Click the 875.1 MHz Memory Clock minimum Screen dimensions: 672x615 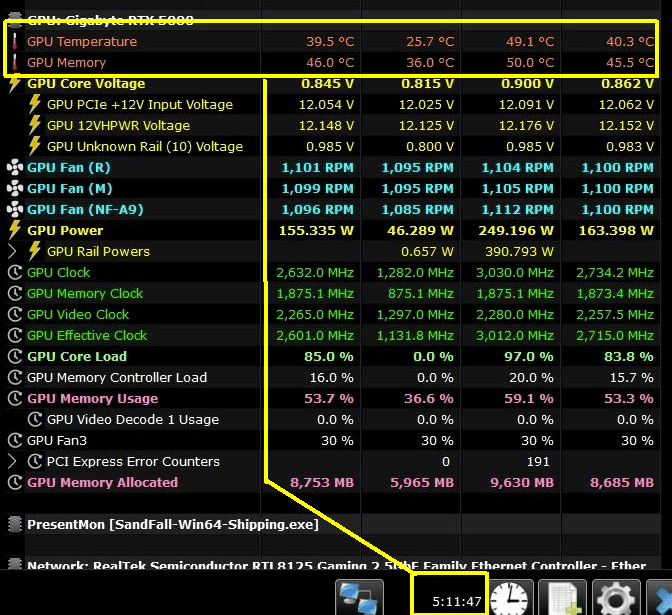(x=421, y=294)
